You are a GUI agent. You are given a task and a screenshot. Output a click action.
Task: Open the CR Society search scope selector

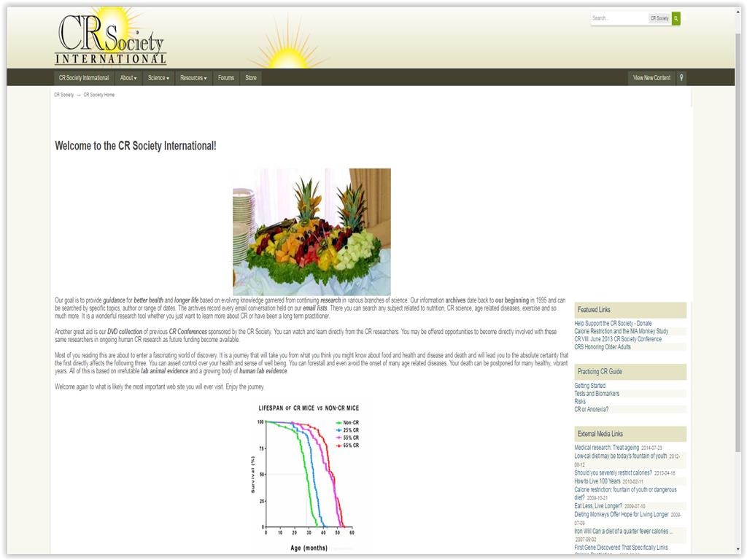tap(659, 18)
